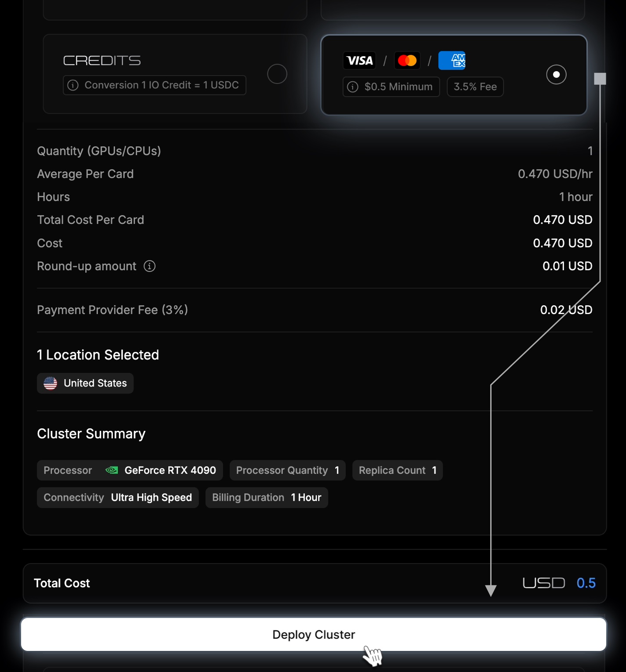
Task: Click the Round-up amount info icon
Action: [149, 266]
